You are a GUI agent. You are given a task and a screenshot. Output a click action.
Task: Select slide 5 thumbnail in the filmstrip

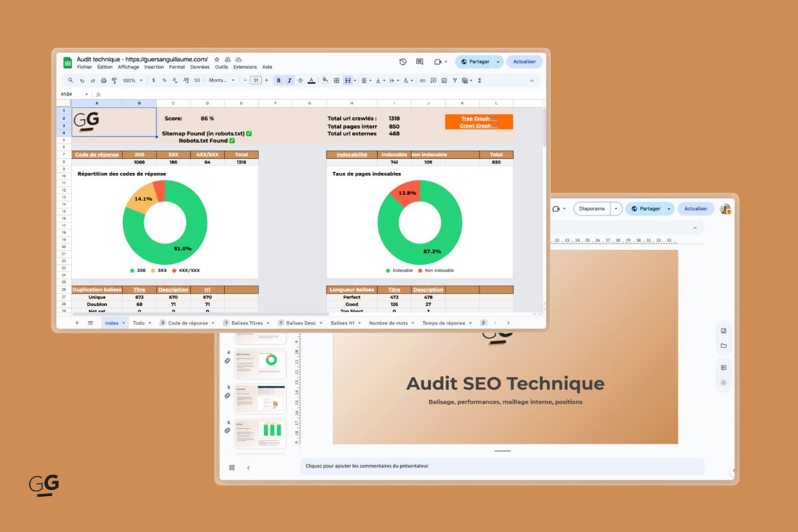259,399
